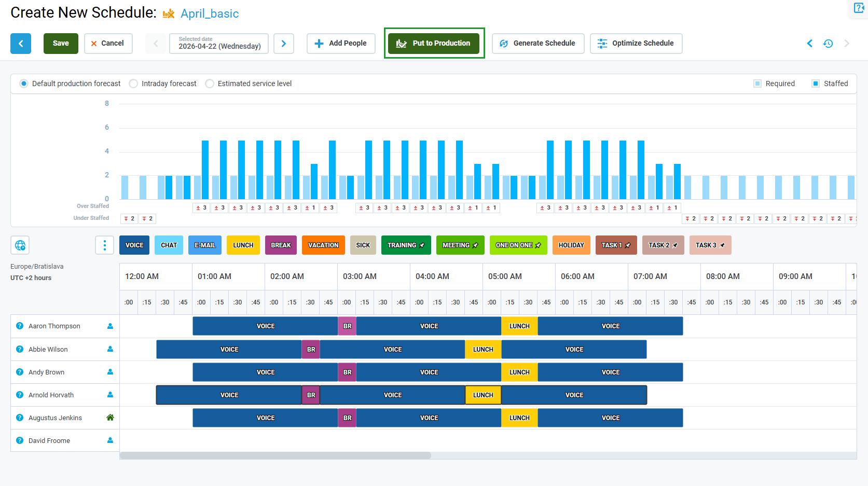
Task: Click the question mark beside David Froome
Action: [x=20, y=440]
